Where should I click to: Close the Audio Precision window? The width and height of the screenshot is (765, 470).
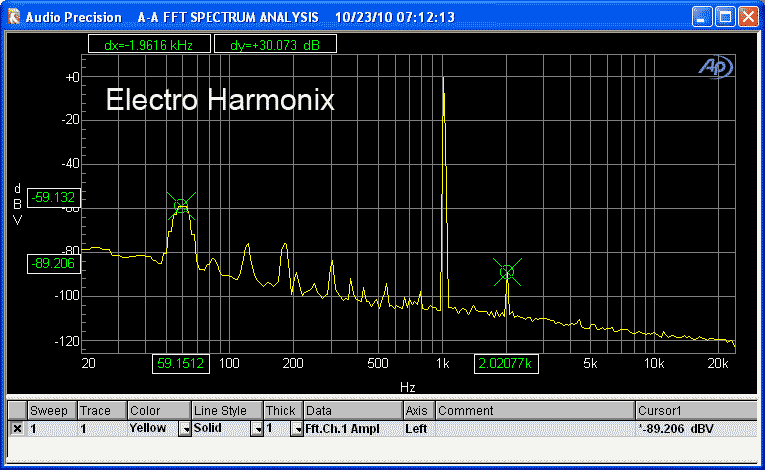[x=748, y=17]
